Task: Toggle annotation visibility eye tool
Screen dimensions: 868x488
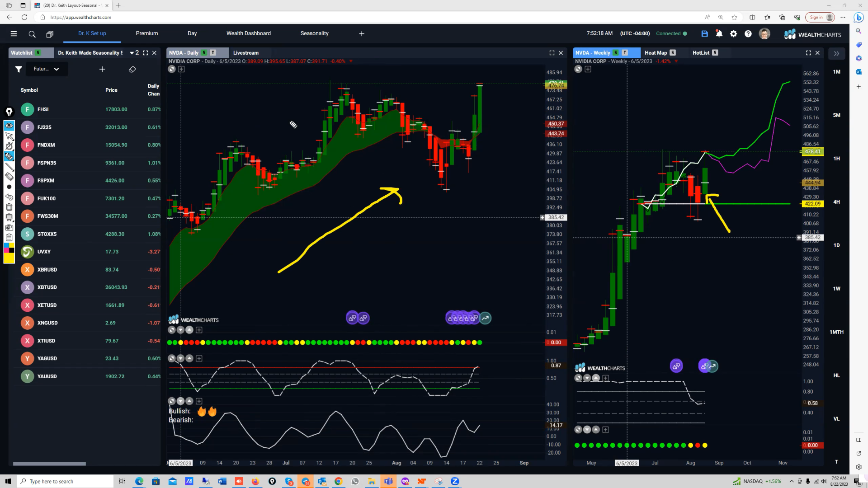Action: [x=9, y=126]
